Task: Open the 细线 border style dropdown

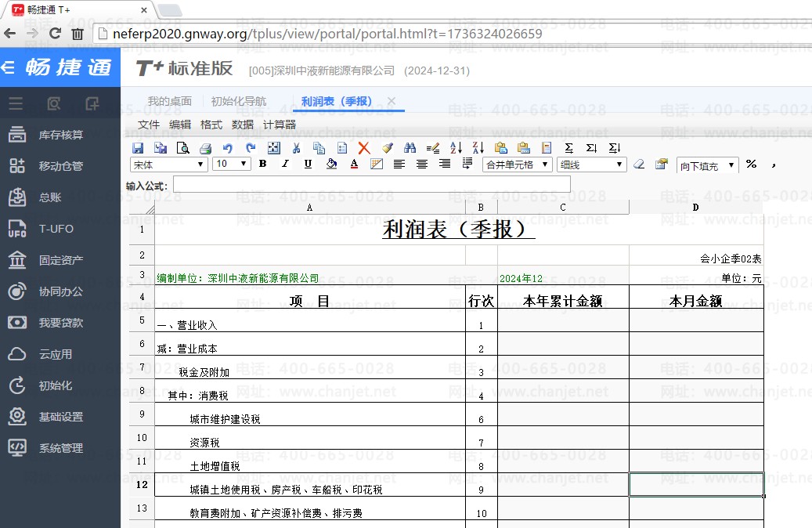Action: [x=591, y=165]
